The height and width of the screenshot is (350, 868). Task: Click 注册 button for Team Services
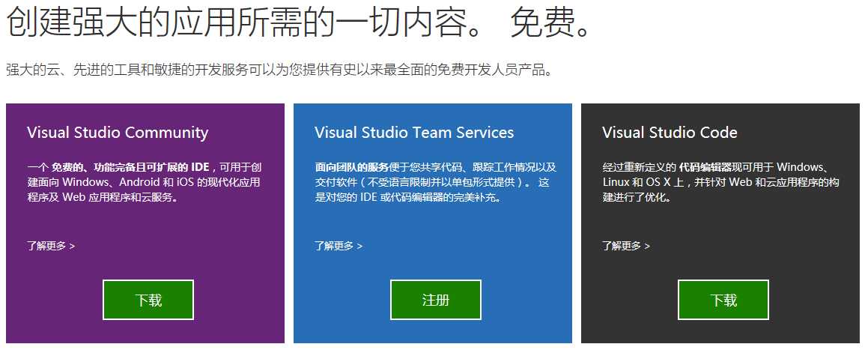pos(436,300)
